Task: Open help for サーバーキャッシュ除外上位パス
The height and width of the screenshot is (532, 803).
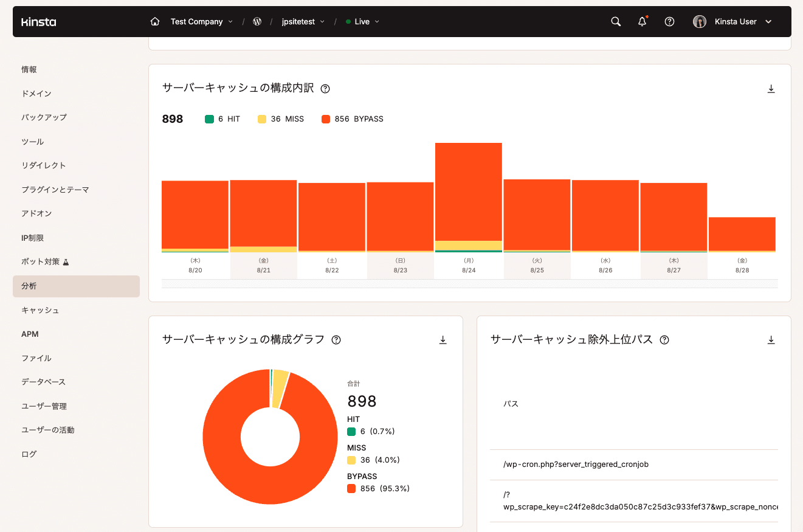Action: [664, 340]
